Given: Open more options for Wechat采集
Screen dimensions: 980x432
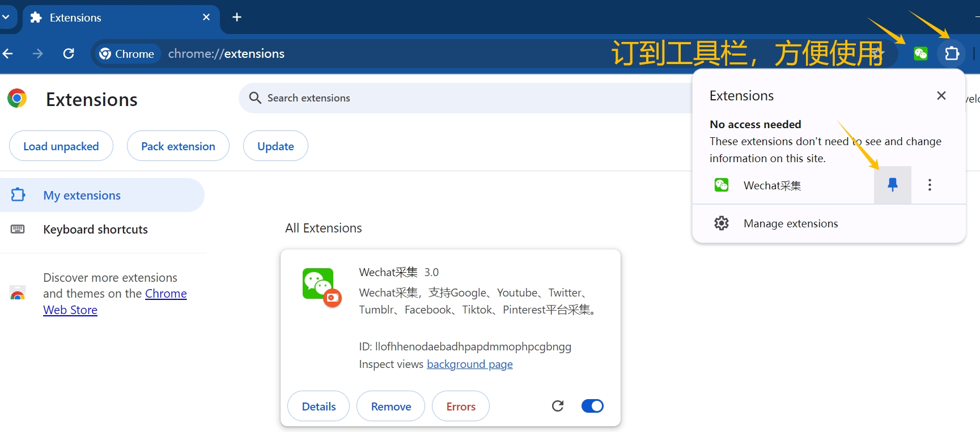Looking at the screenshot, I should pyautogui.click(x=930, y=185).
